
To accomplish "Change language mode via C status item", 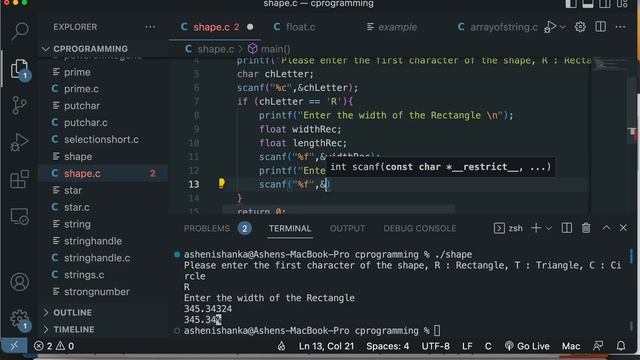I will click(x=488, y=346).
